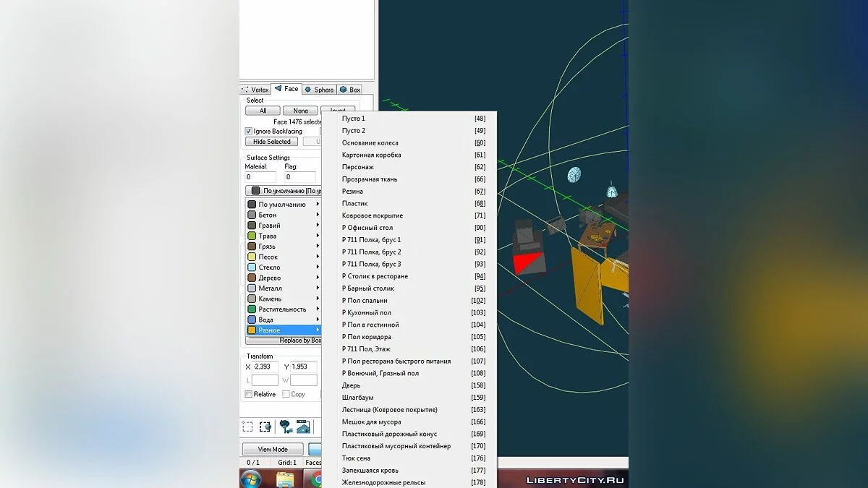Viewport: 868px width, 488px height.
Task: Click the Sphere tab's sphere icon
Action: (x=308, y=90)
